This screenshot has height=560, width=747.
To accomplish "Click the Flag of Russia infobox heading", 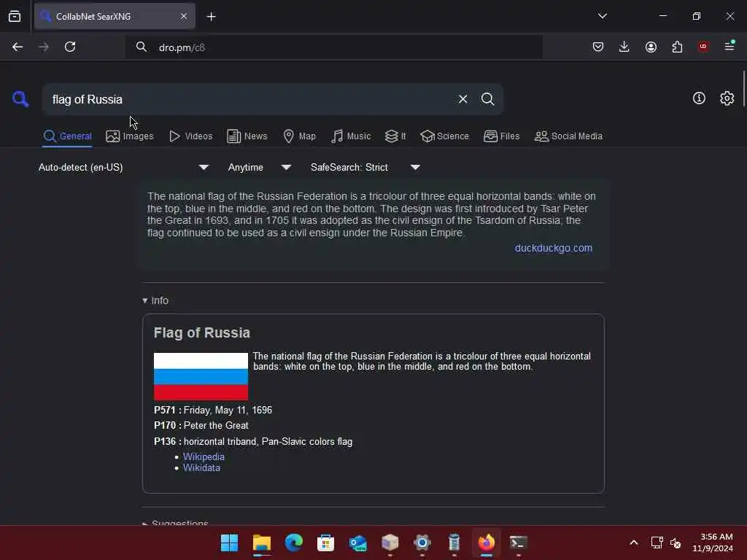I will pos(202,332).
